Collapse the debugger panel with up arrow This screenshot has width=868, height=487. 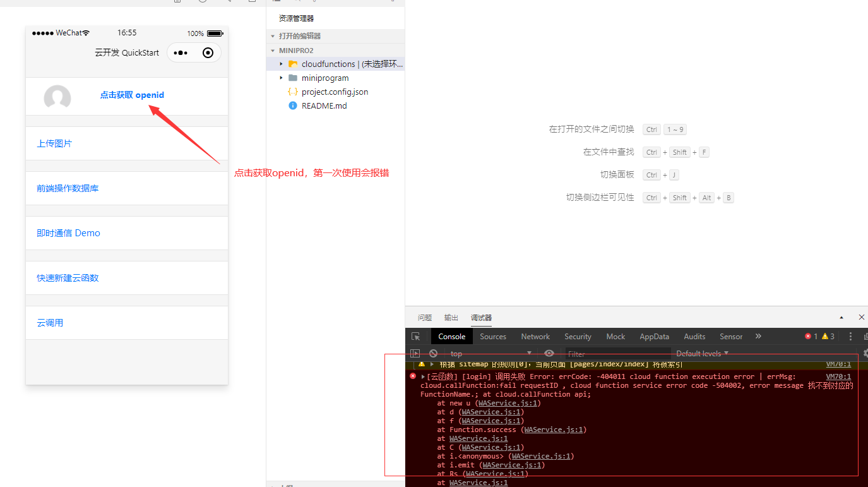click(x=841, y=317)
